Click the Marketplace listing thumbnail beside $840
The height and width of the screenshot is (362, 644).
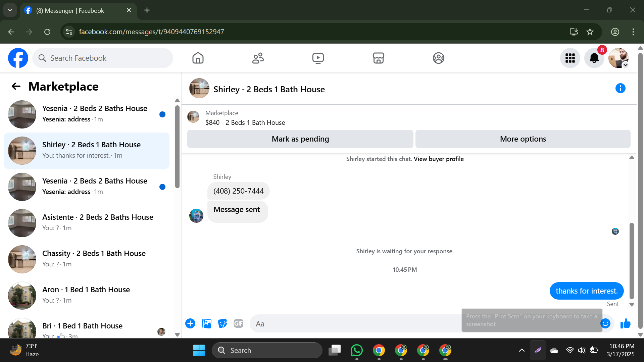193,117
